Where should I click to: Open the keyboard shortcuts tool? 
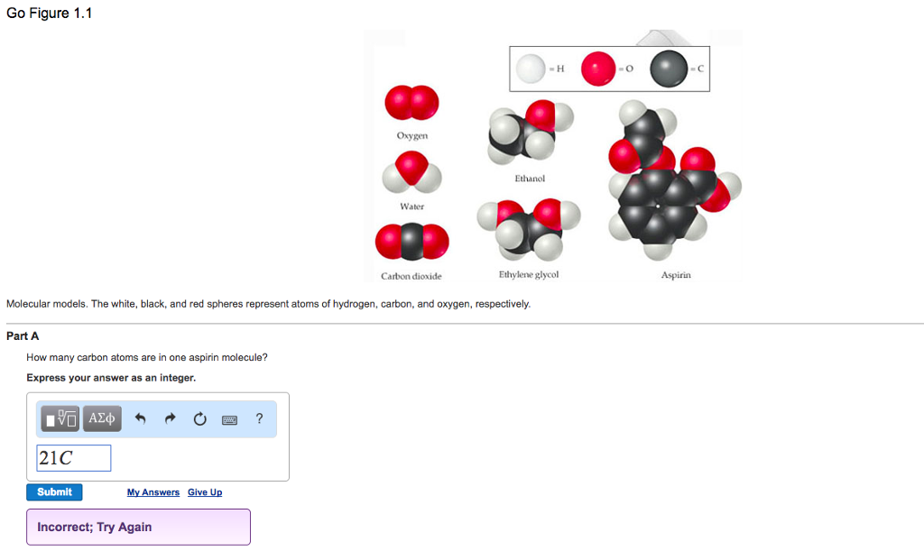click(229, 418)
